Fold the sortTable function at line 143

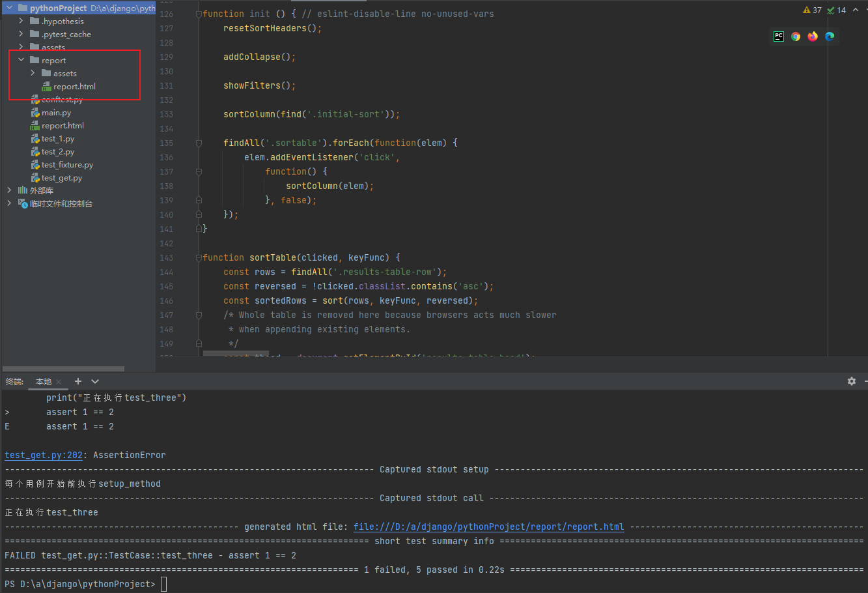199,258
